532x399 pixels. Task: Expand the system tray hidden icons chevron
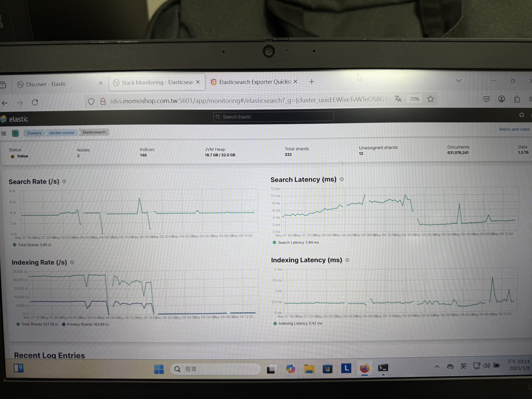[x=437, y=367]
